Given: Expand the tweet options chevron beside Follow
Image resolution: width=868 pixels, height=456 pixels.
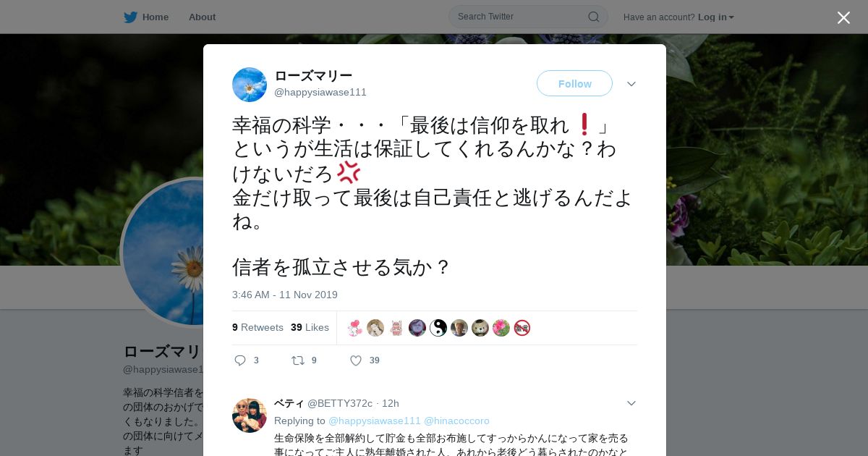Looking at the screenshot, I should (631, 84).
